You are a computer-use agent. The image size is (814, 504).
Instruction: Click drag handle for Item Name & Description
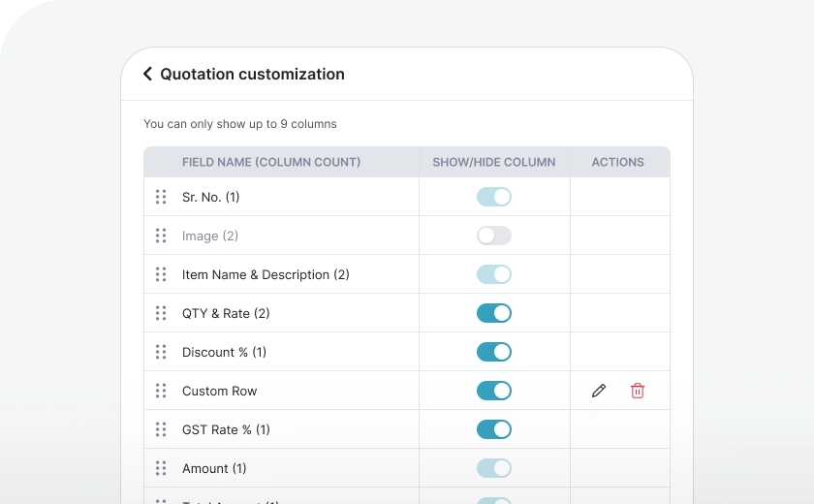[161, 274]
